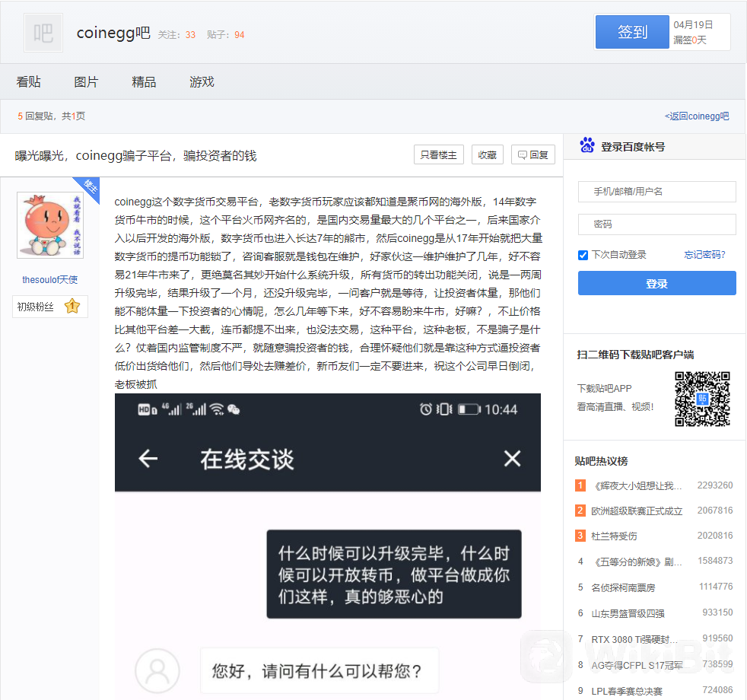Click the battery icon in phone status bar
Image resolution: width=747 pixels, height=700 pixels.
(x=469, y=409)
